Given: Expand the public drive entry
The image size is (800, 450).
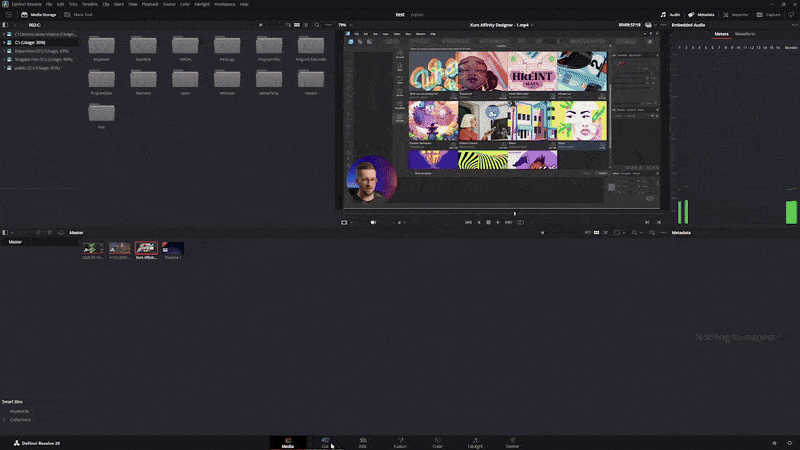Looking at the screenshot, I should point(4,68).
